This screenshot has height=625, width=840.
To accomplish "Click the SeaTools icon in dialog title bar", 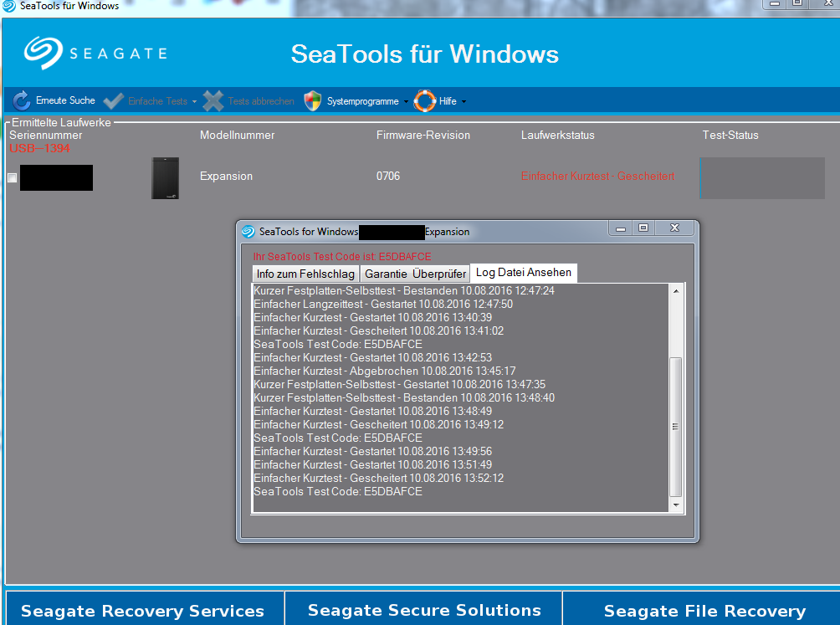I will tap(248, 232).
